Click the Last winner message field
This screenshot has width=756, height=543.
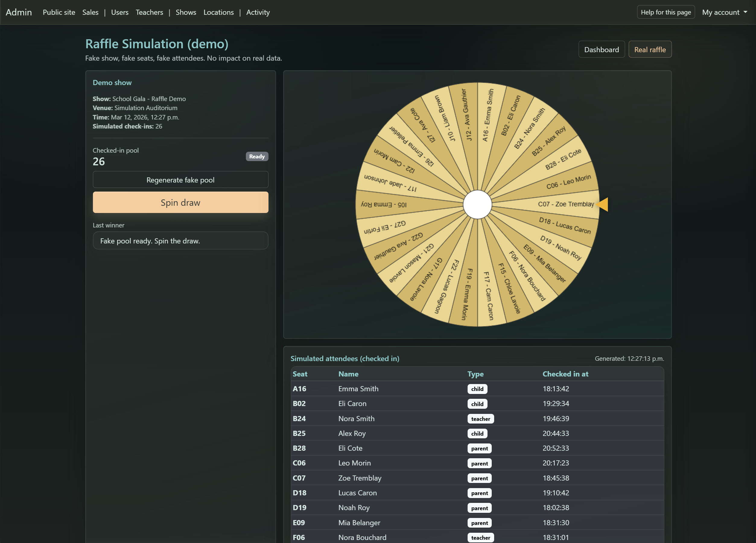pyautogui.click(x=180, y=241)
